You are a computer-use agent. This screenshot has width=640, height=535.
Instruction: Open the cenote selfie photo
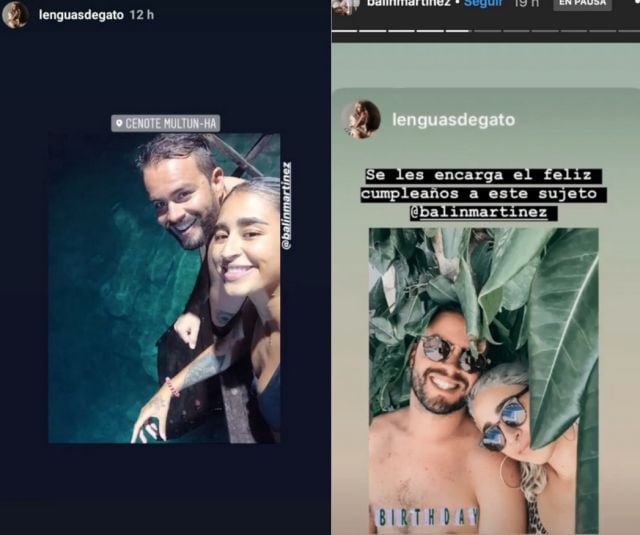click(164, 288)
